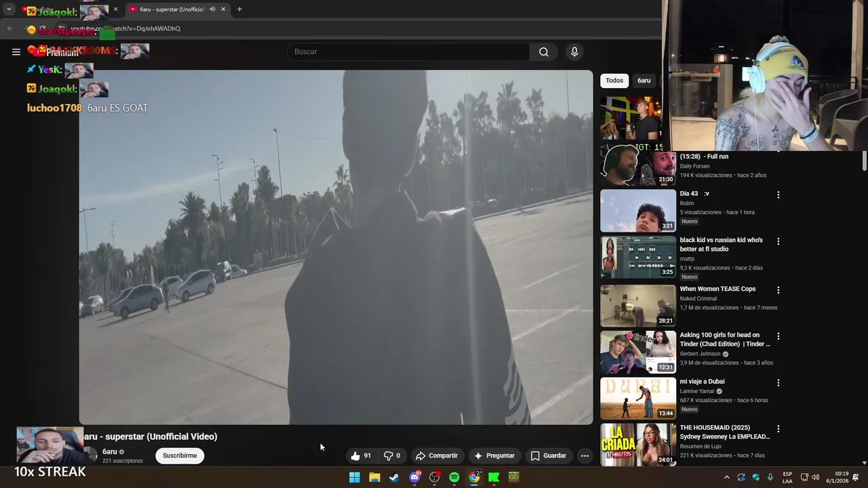Viewport: 868px width, 488px height.
Task: Dislike the video with thumbs down
Action: [393, 455]
